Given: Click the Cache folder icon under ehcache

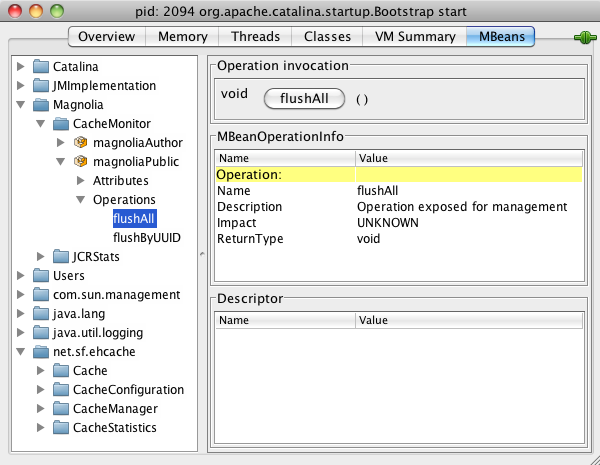Looking at the screenshot, I should tap(60, 370).
